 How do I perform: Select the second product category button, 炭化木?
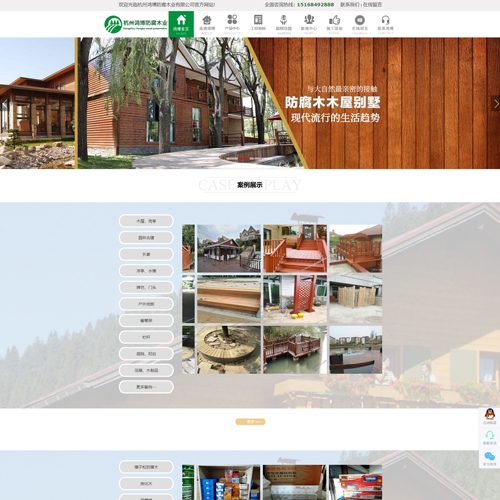coord(146,484)
